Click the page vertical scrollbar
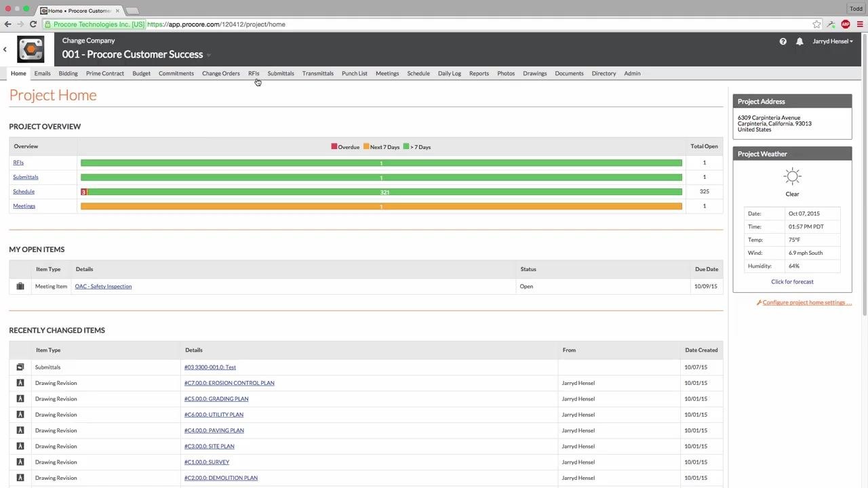 [x=865, y=174]
